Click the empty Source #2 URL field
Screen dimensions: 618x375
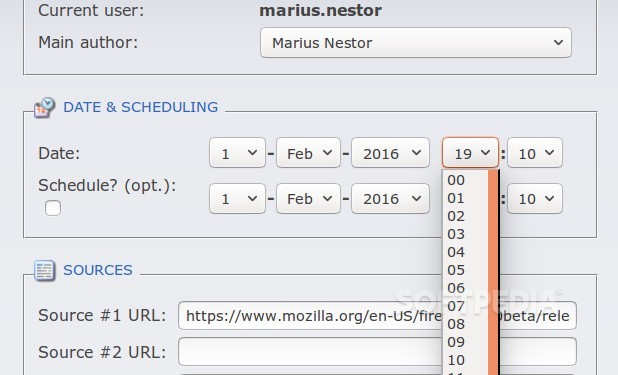click(x=377, y=352)
